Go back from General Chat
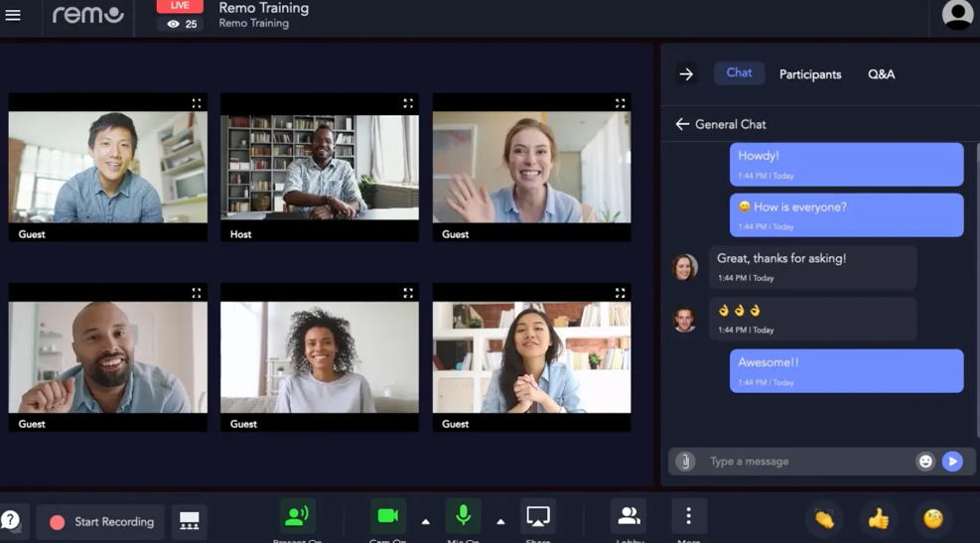 [x=682, y=124]
